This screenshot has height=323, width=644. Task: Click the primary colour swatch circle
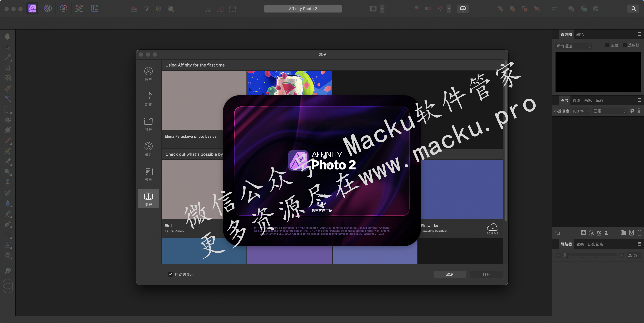(7, 284)
